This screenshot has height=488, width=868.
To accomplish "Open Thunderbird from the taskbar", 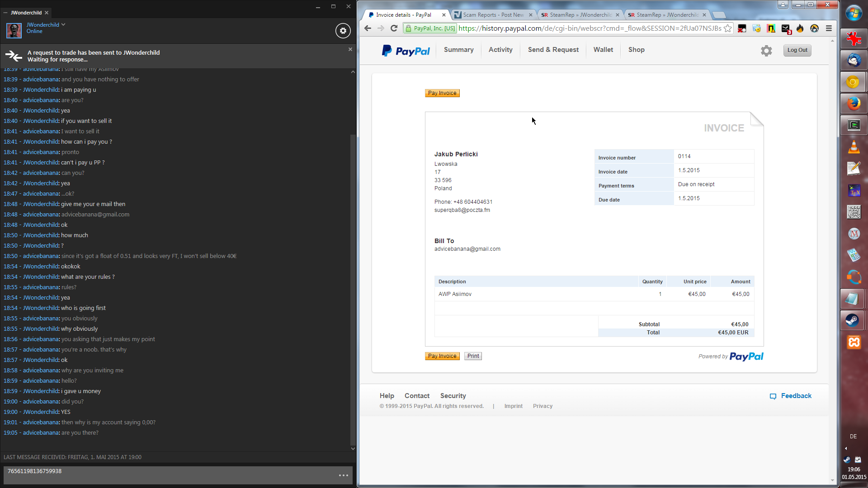I will click(854, 61).
